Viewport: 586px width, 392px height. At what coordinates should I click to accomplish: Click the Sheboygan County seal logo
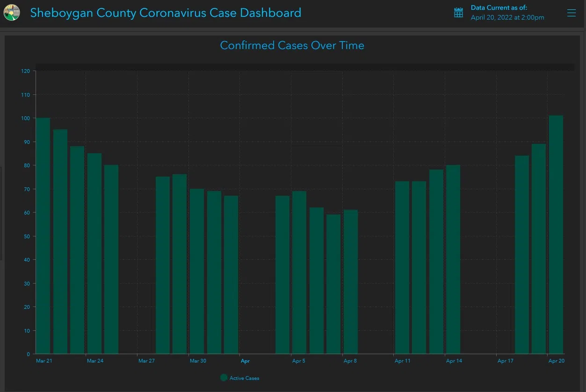(12, 13)
